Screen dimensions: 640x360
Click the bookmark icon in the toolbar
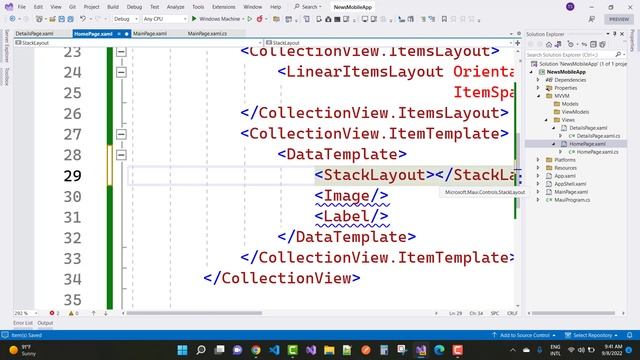pyautogui.click(x=444, y=19)
